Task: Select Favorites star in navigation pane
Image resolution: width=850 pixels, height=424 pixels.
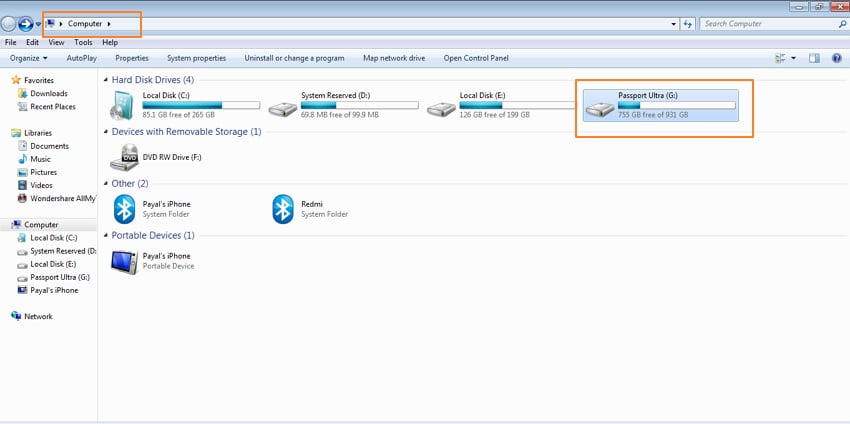Action: pos(16,80)
